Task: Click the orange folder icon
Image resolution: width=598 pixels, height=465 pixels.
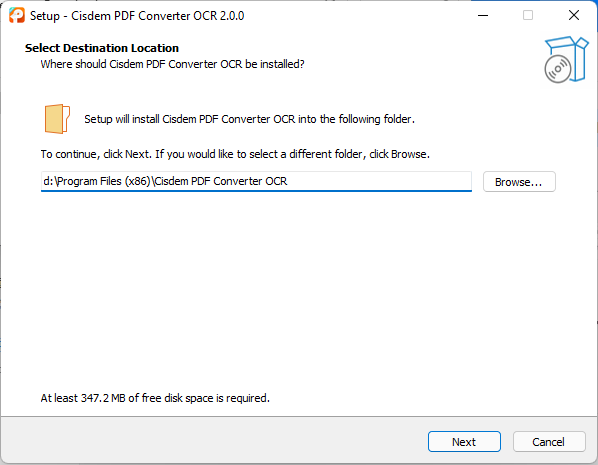Action: (57, 119)
